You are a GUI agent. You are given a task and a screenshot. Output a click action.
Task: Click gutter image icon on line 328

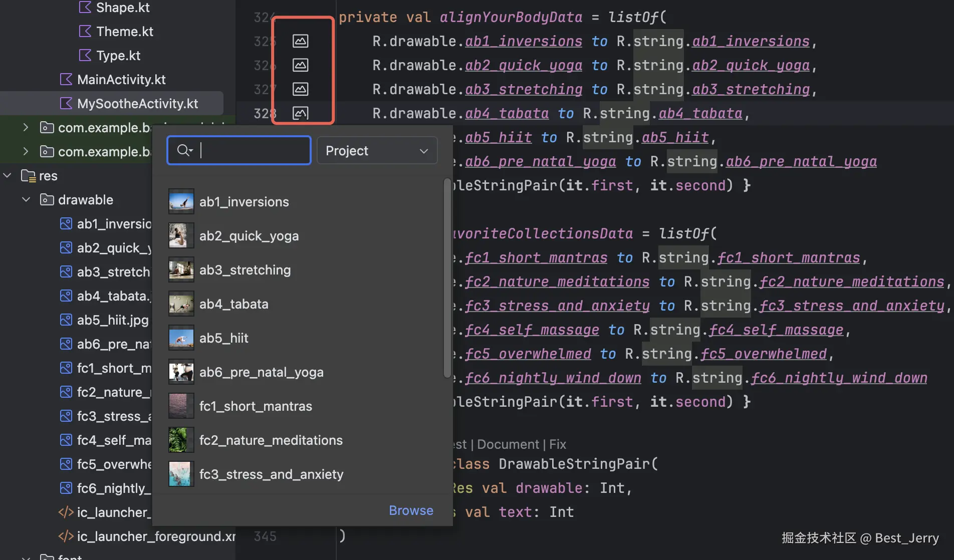point(300,113)
